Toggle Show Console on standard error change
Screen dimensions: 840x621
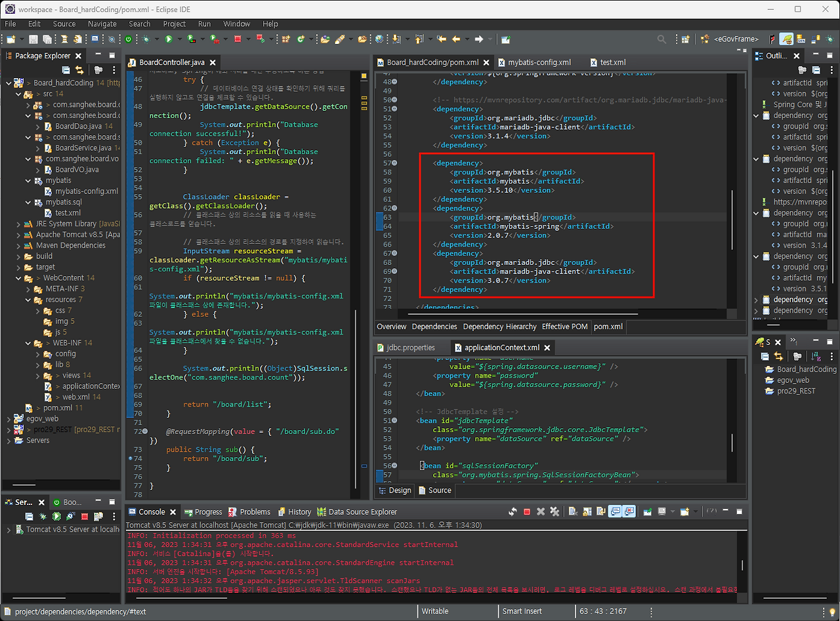coord(629,511)
